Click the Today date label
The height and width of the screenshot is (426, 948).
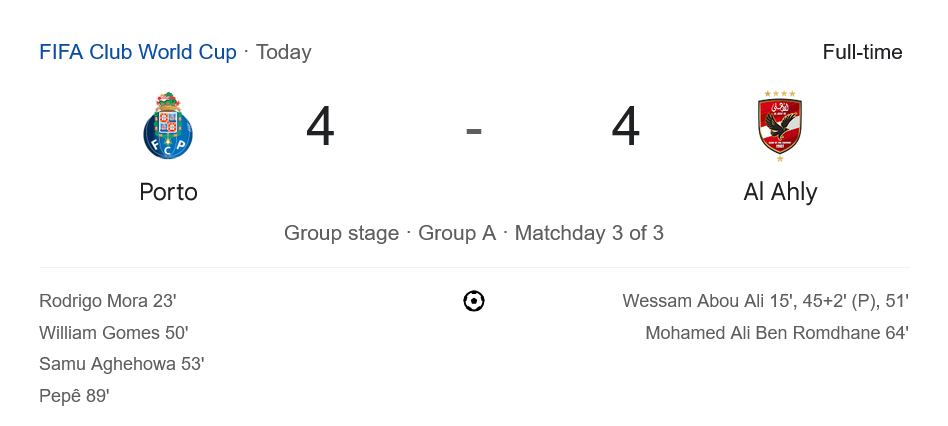tap(284, 52)
